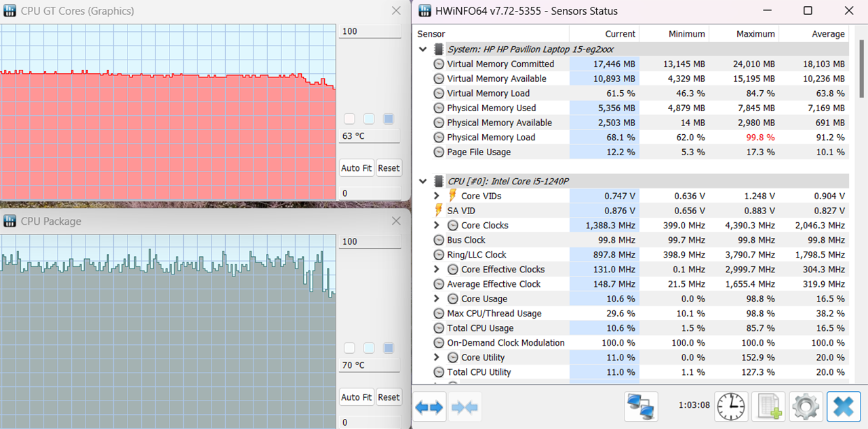Click the blue X close sensors icon
Screen dimensions: 868x429
pos(844,407)
